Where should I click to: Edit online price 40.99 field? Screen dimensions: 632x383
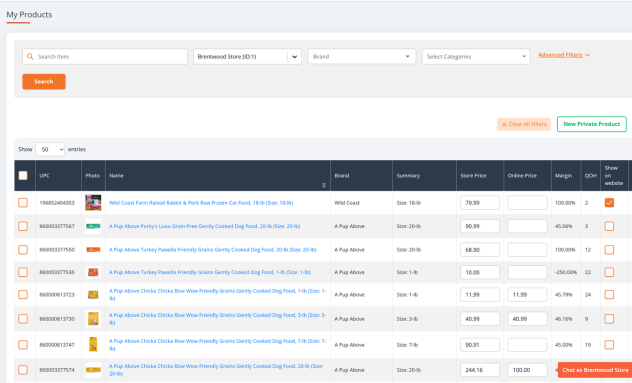[527, 319]
